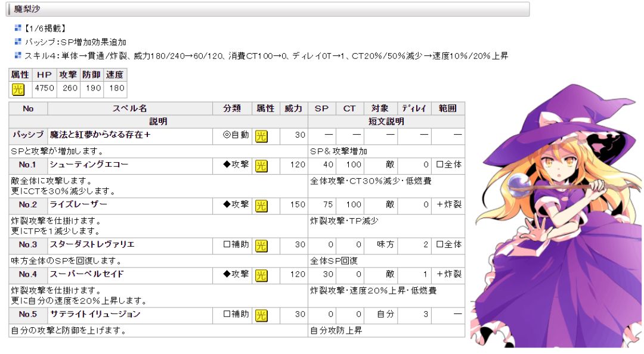Click the 光 icon for ライズレーザー
Image resolution: width=644 pixels, height=354 pixels.
[261, 206]
